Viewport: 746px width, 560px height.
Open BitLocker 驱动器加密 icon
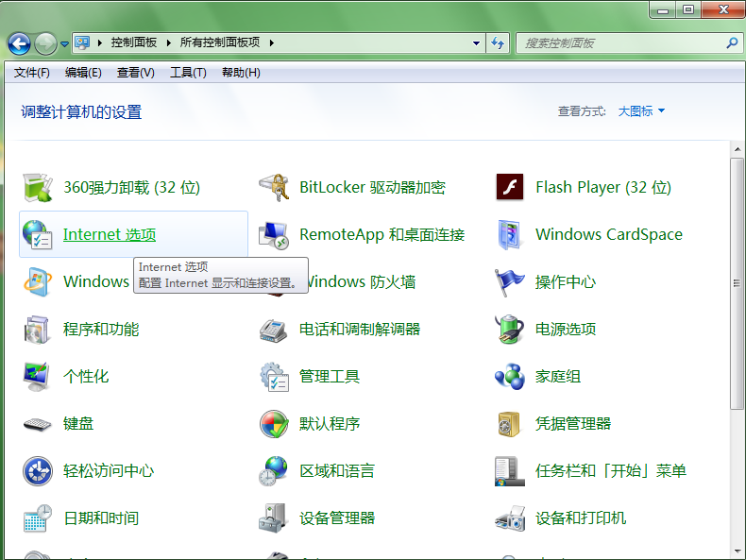[274, 187]
